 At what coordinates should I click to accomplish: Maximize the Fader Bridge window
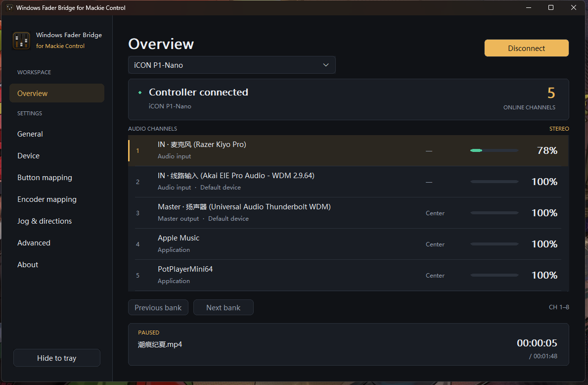[x=551, y=7]
